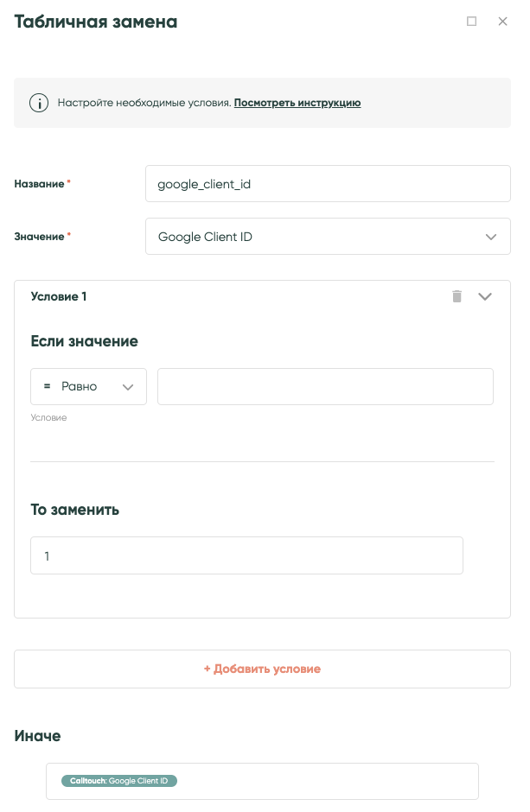Collapse Условие 1 using its chevron icon
530x812 pixels.
click(485, 296)
